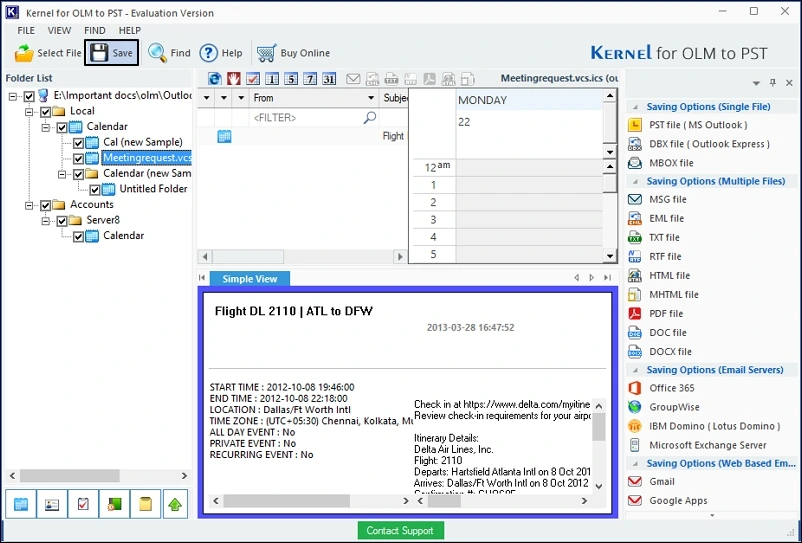Screen dimensions: 802x543
Task: Open the From column dropdown arrow
Action: click(371, 98)
